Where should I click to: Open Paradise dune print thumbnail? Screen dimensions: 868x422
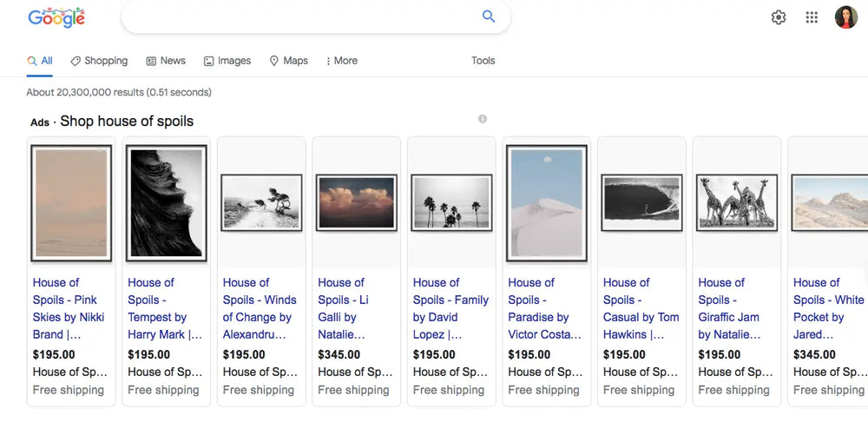click(546, 202)
